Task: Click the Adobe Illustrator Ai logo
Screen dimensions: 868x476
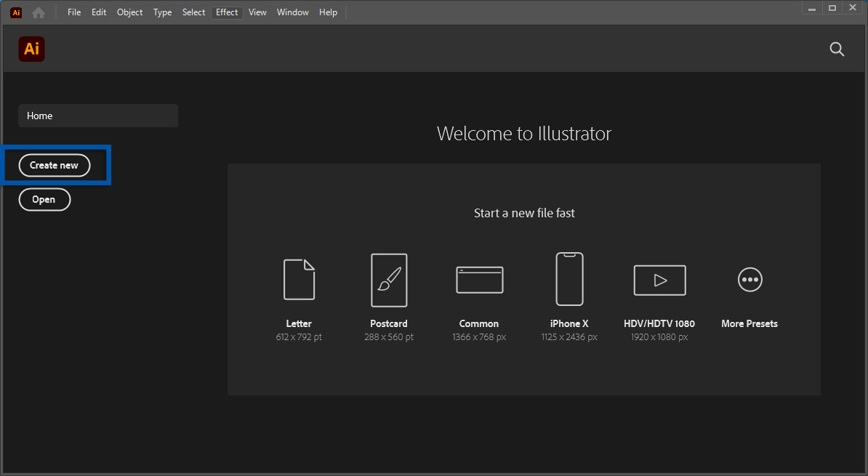Action: [x=31, y=49]
